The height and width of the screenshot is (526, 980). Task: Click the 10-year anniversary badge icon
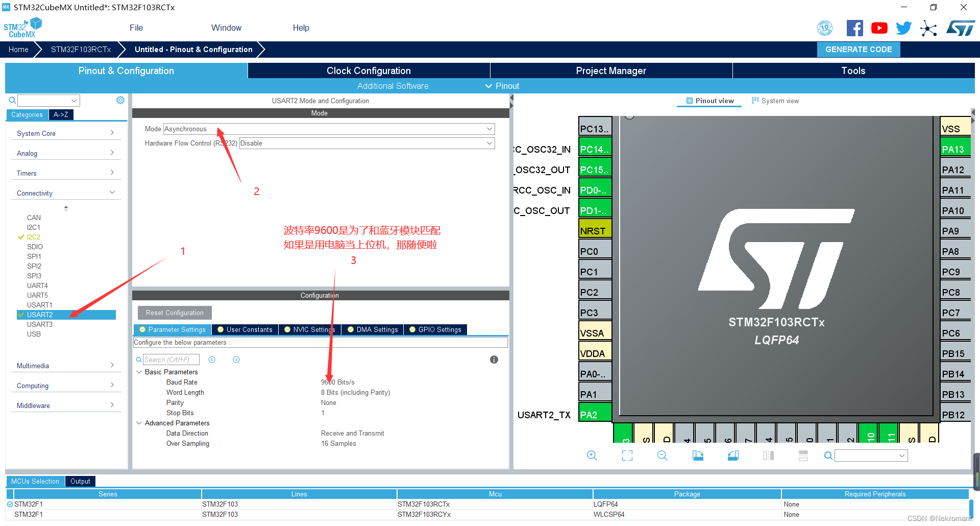click(825, 28)
